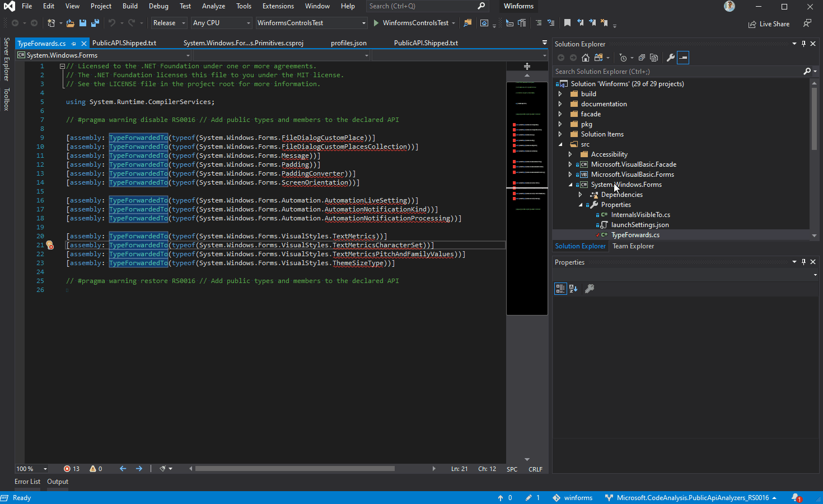The height and width of the screenshot is (504, 823).
Task: Click the wrench Properties icon in Solution Explorer
Action: point(670,58)
